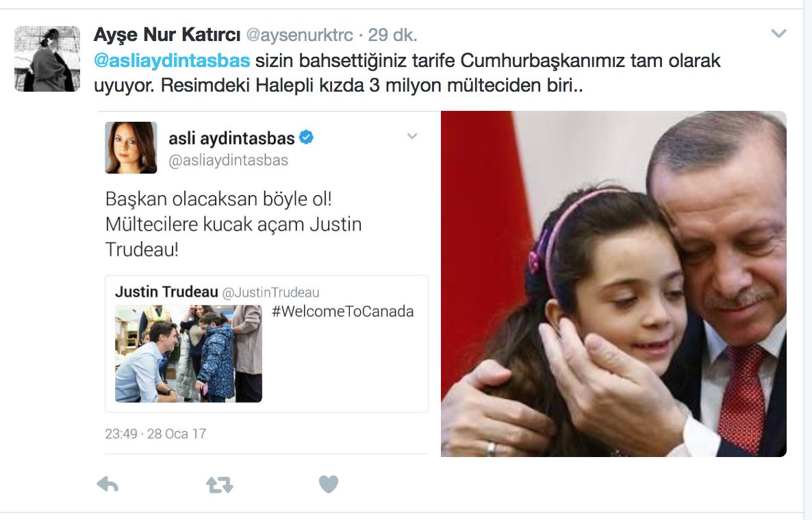The height and width of the screenshot is (520, 812).
Task: Open the #WelcomeToCanada hashtag
Action: click(x=343, y=311)
